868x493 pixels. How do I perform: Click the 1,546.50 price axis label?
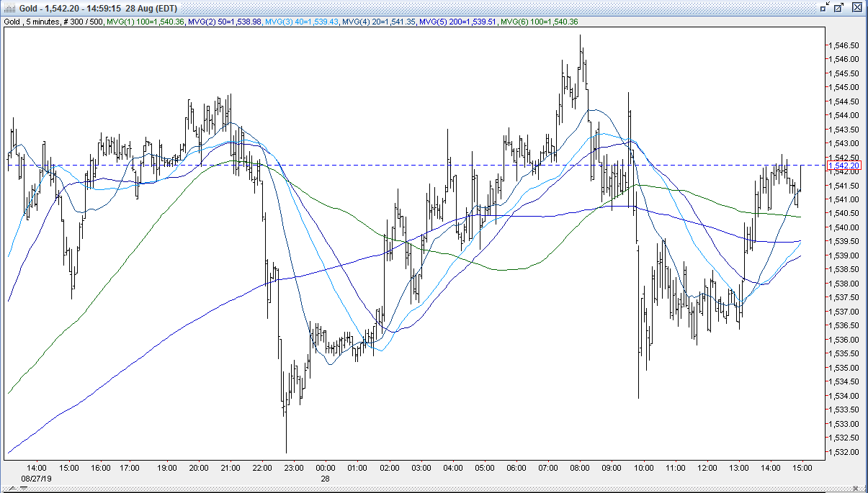(843, 45)
